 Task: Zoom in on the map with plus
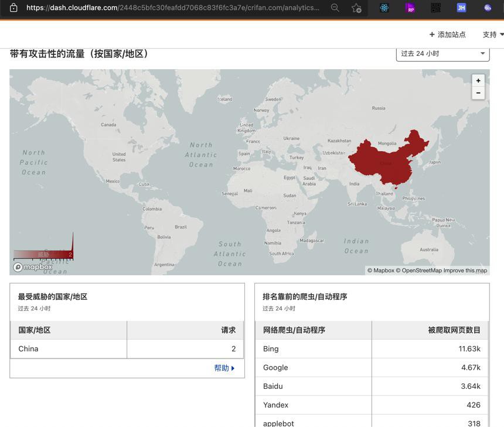(x=478, y=81)
